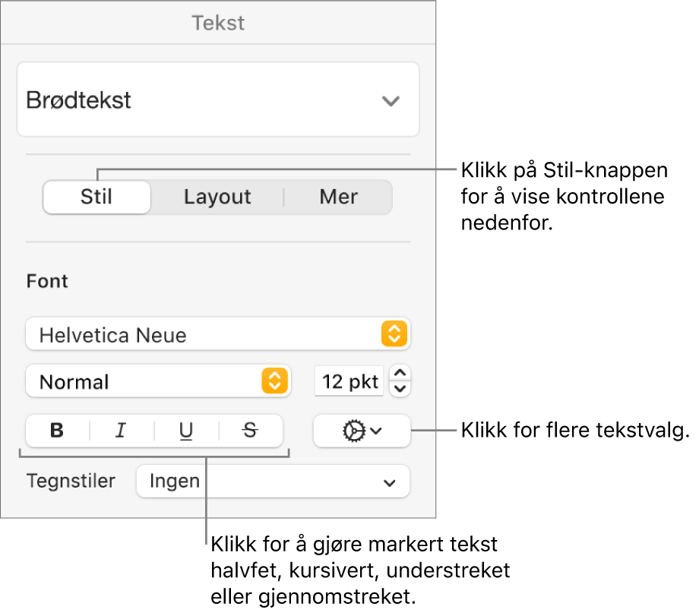Click the Tegnstiler label

71,482
